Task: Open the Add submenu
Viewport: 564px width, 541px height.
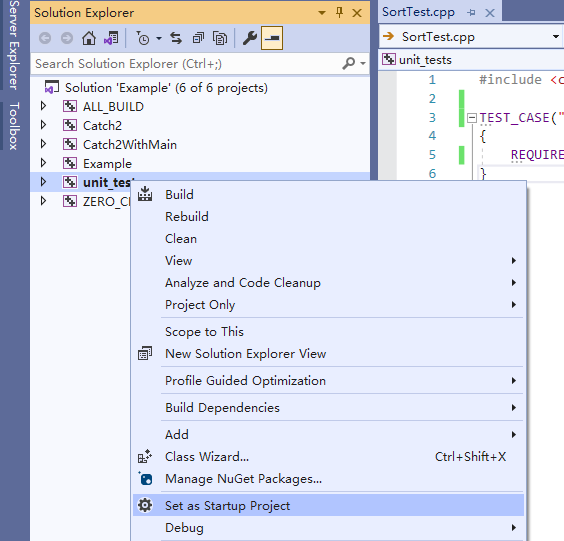Action: coord(328,435)
